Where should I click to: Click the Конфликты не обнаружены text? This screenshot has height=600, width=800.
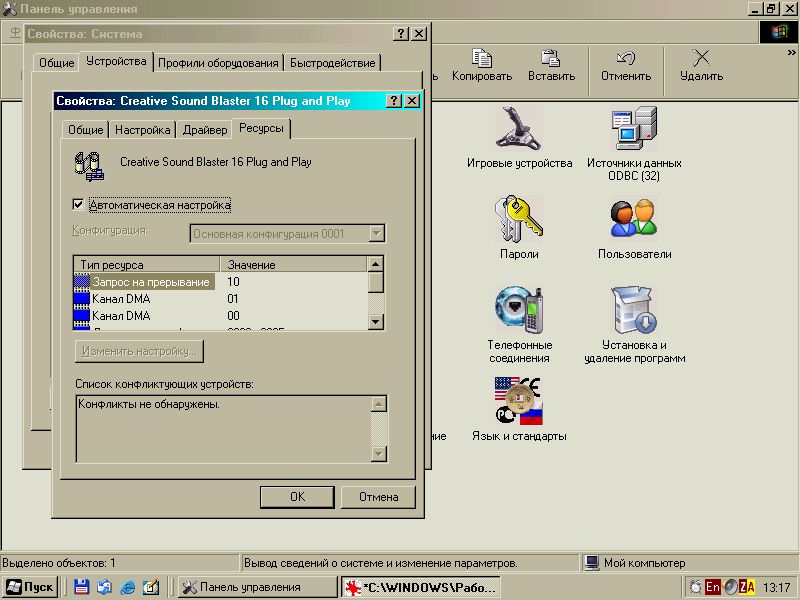[x=149, y=404]
